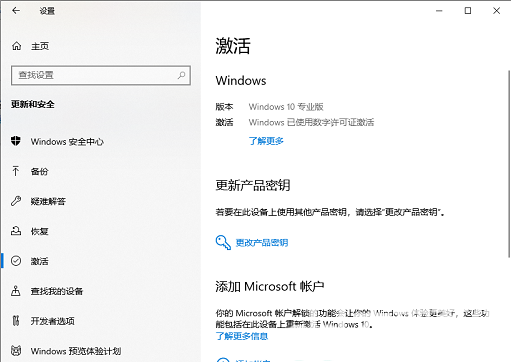Click the search magnifier in 查找设置 box
Image resolution: width=511 pixels, height=362 pixels.
coord(181,75)
